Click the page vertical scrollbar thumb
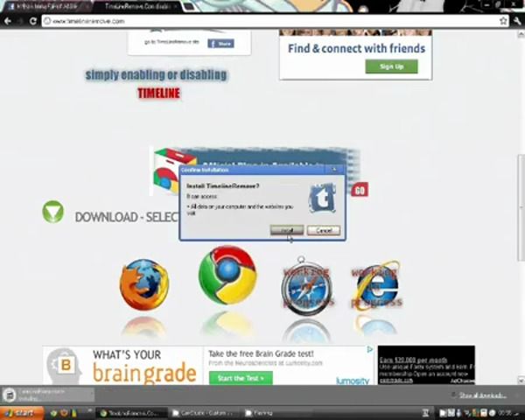Image resolution: width=525 pixels, height=420 pixels. [x=521, y=207]
